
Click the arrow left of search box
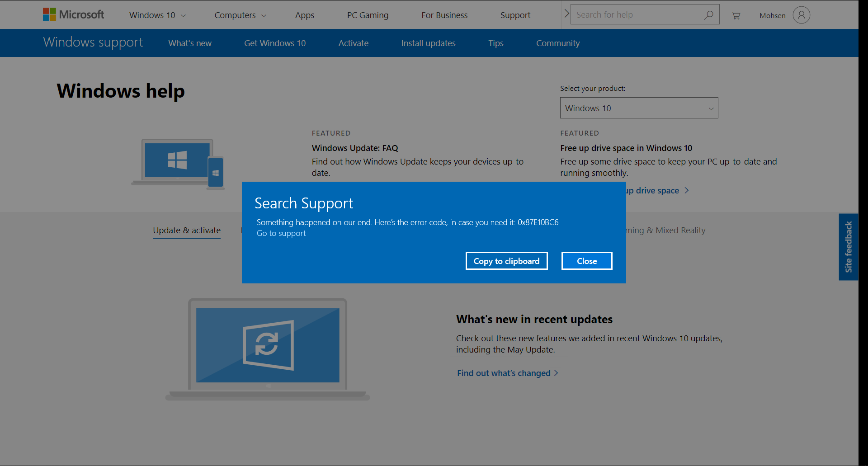(x=566, y=14)
